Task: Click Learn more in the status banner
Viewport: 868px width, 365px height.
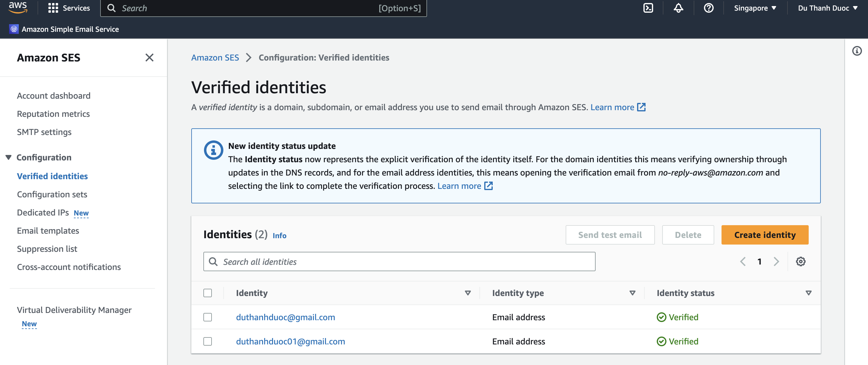Action: (x=459, y=186)
